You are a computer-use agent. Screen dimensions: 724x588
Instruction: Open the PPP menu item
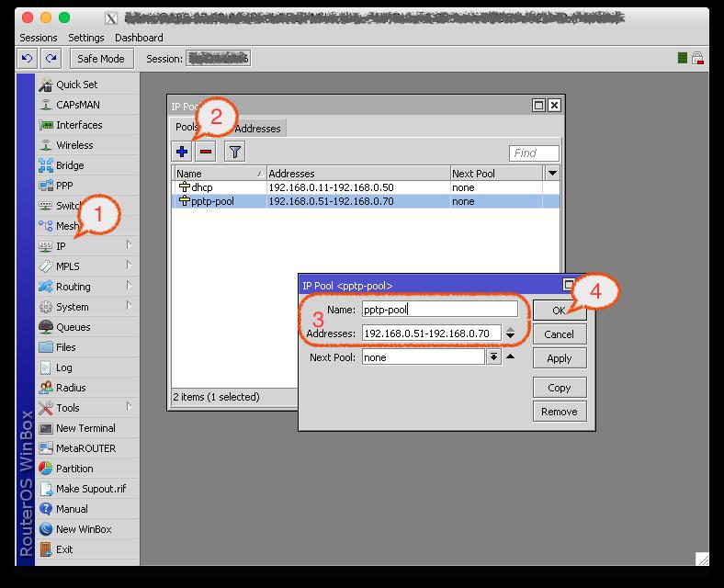(x=87, y=186)
